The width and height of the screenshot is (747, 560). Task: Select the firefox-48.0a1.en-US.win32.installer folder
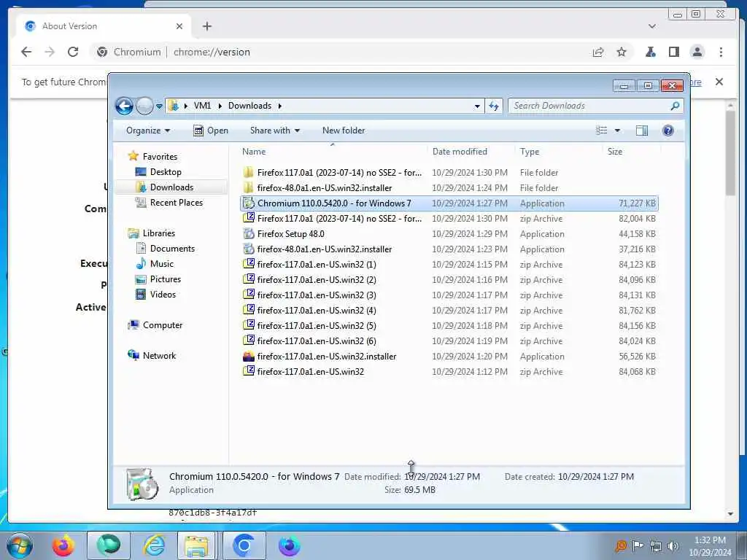click(449, 187)
